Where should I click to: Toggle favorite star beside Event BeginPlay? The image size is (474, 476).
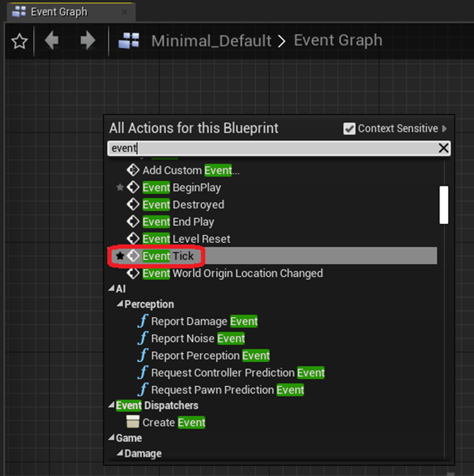coord(120,187)
